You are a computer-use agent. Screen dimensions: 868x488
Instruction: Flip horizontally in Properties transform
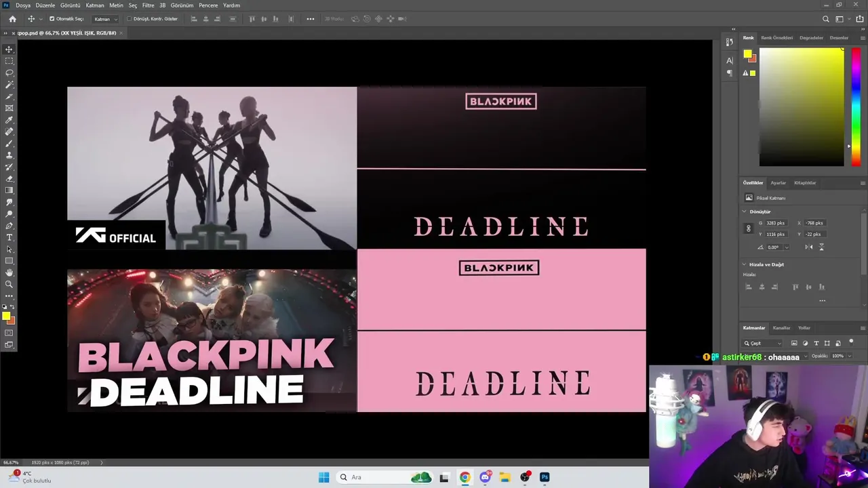[808, 247]
